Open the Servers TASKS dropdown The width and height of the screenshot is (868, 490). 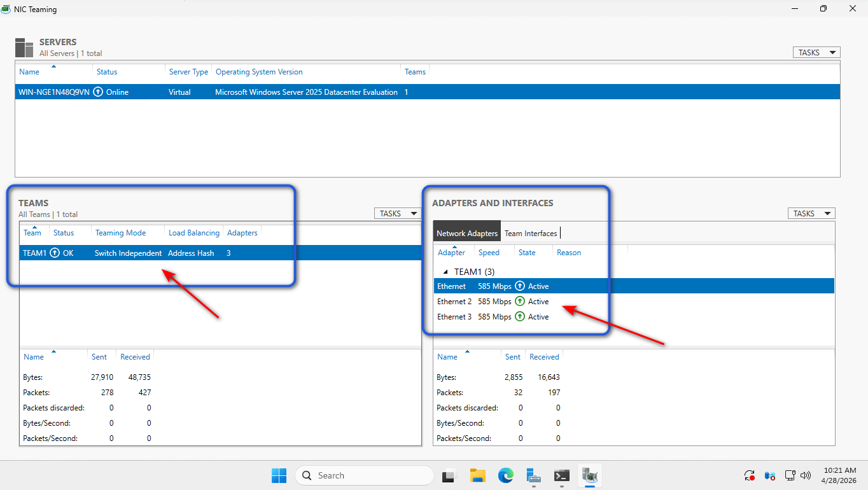[x=816, y=53]
